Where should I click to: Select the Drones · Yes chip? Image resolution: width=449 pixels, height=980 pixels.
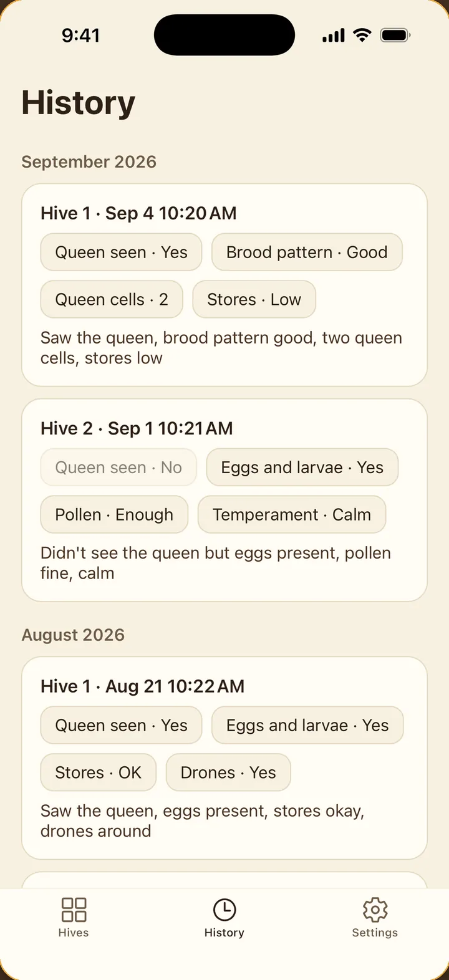[x=228, y=773]
